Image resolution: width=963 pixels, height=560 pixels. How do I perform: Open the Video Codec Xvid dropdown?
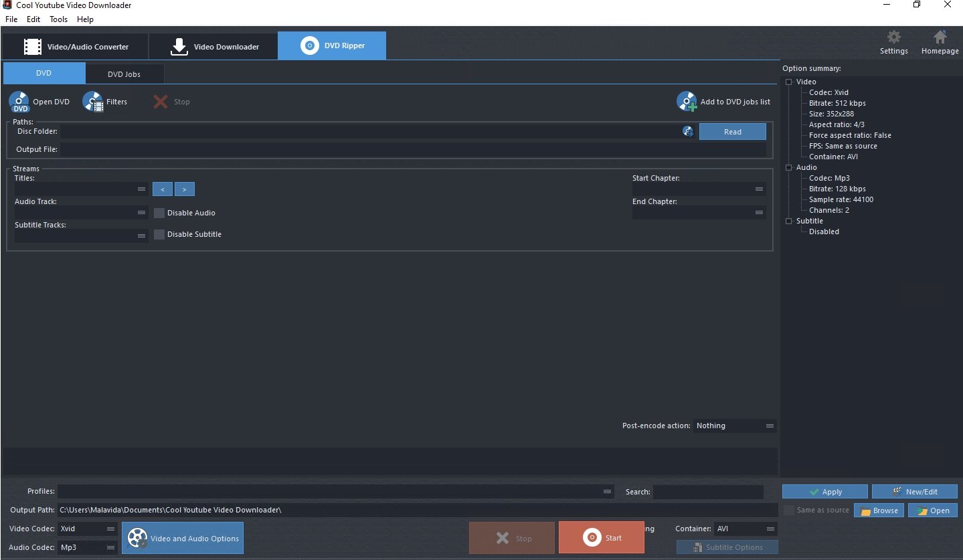click(x=88, y=529)
